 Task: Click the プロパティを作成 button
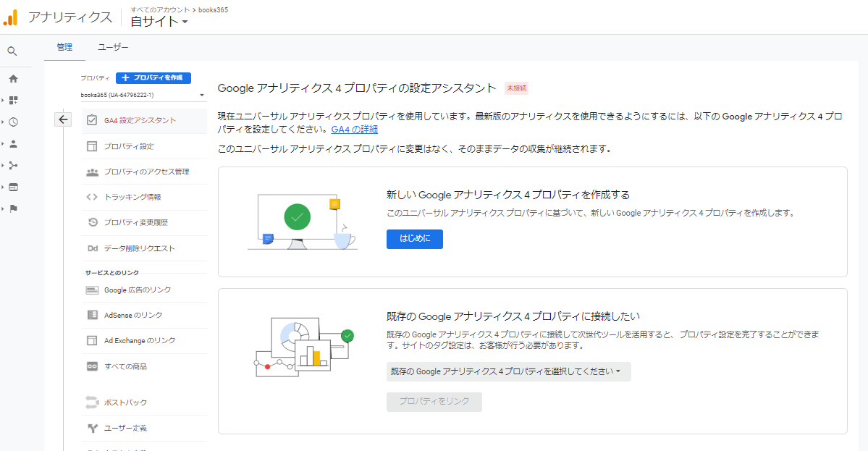(153, 77)
